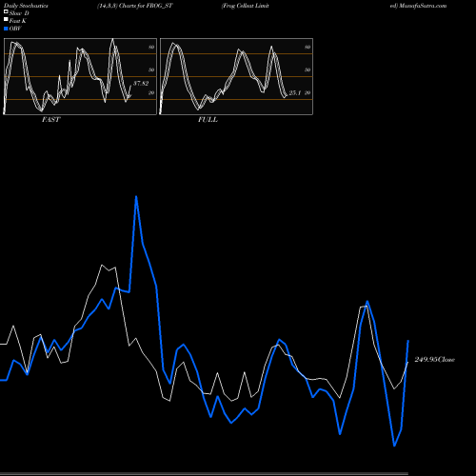Click the OBV legend label text
Screen dimensions: 476x476
(15, 29)
